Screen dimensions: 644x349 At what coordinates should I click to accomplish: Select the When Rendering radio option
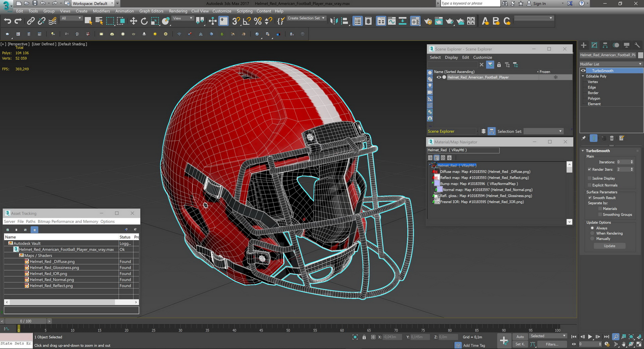592,233
